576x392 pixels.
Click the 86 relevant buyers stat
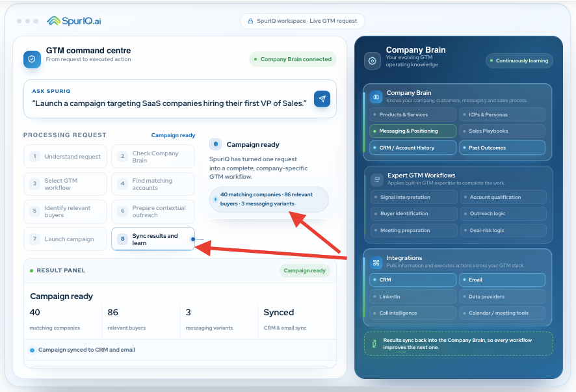(140, 320)
